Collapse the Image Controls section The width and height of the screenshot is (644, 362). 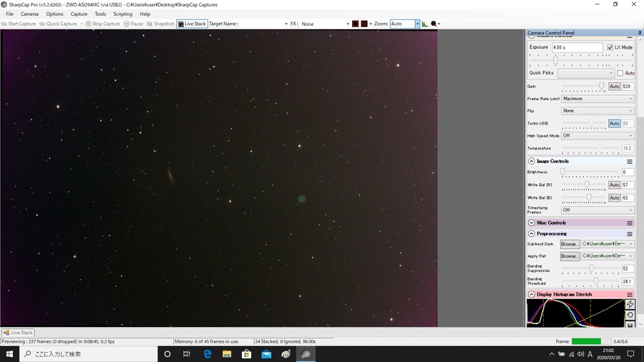click(x=532, y=161)
